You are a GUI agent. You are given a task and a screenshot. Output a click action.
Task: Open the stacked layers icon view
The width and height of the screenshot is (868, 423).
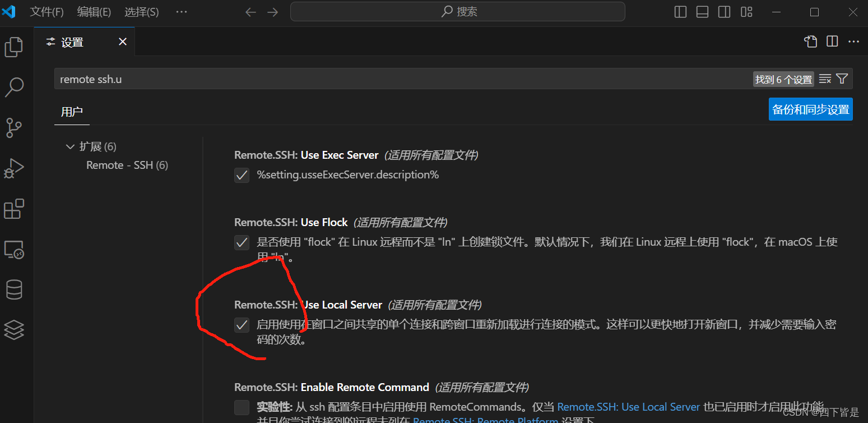(x=13, y=330)
